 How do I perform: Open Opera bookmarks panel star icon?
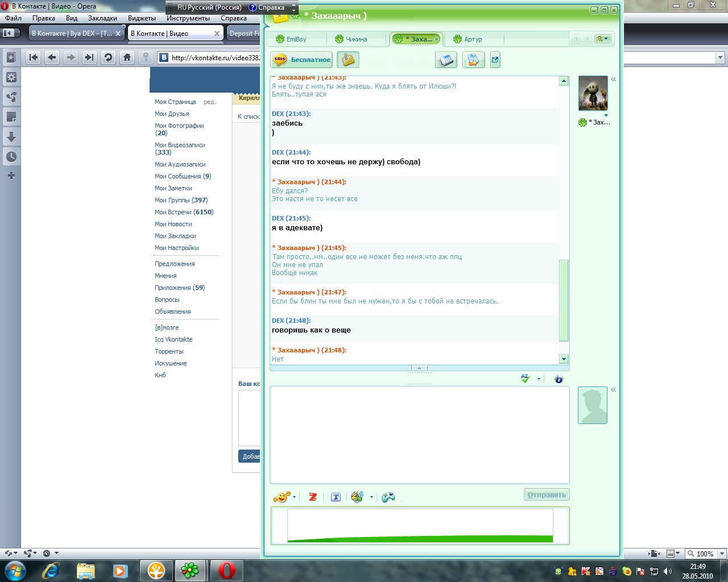click(11, 57)
